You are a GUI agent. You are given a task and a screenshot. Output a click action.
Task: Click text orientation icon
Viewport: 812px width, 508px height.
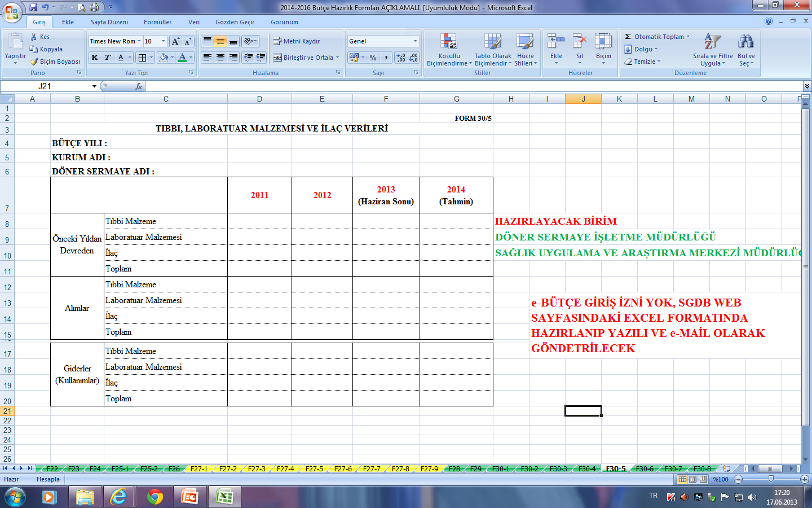coord(248,41)
